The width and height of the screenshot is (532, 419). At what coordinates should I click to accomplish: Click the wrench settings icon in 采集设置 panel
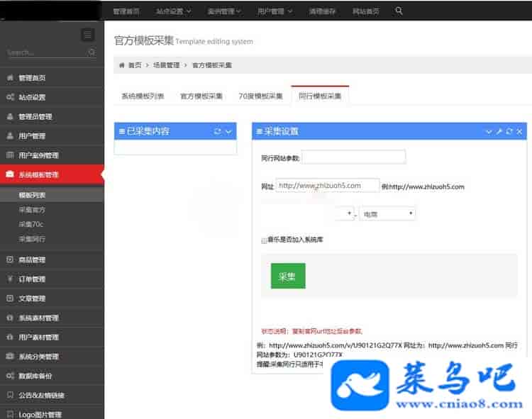click(x=499, y=131)
